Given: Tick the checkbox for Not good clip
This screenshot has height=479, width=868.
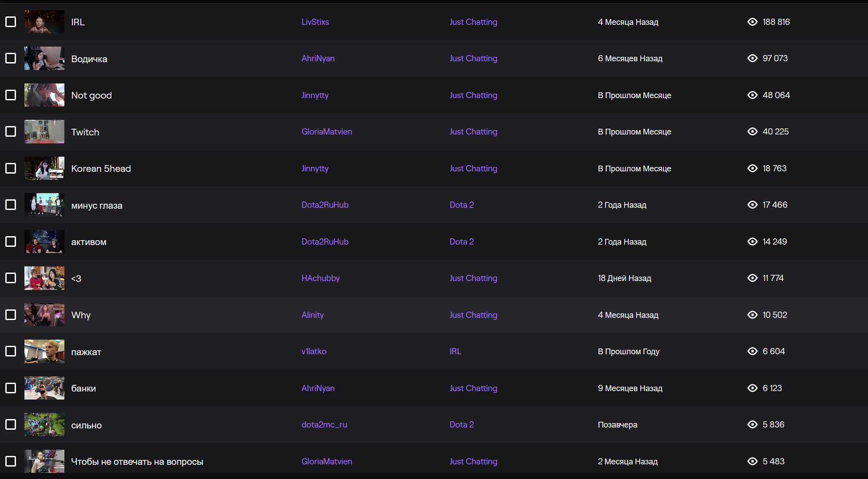Looking at the screenshot, I should (11, 95).
